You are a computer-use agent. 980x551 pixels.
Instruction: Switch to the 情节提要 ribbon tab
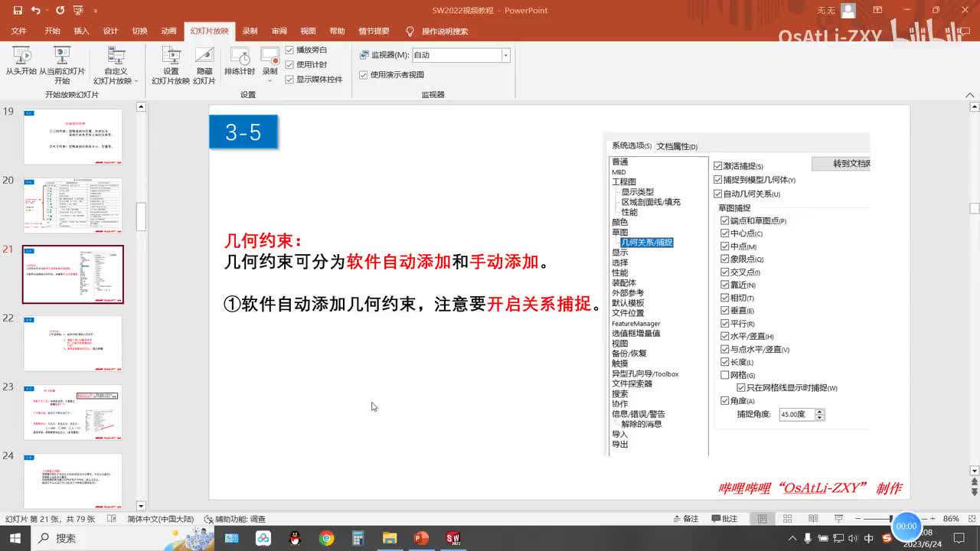point(374,31)
